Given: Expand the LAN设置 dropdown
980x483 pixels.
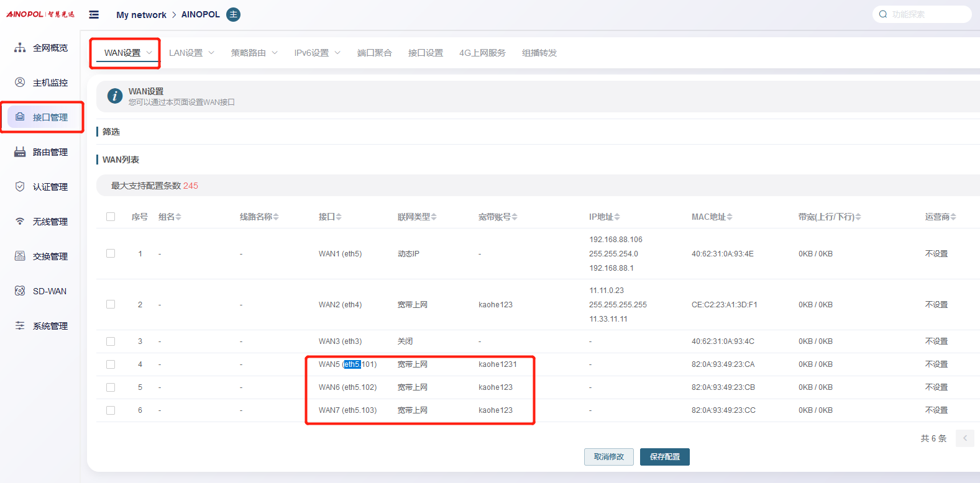Looking at the screenshot, I should pos(191,53).
